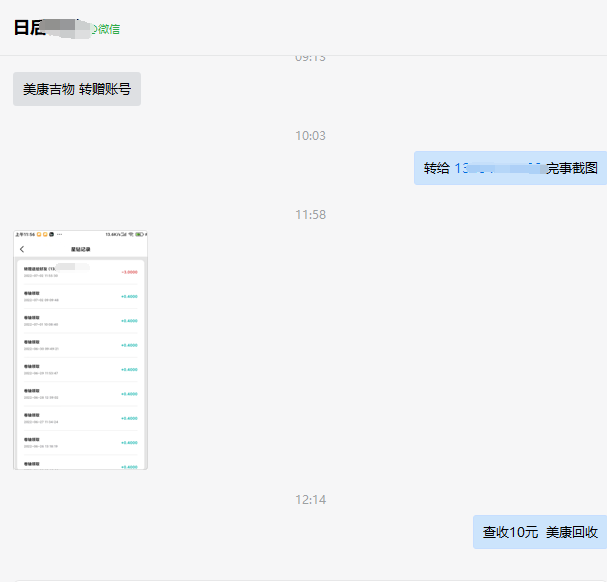The width and height of the screenshot is (607, 582).
Task: Click the first record row in screenshot
Action: pyautogui.click(x=70, y=271)
